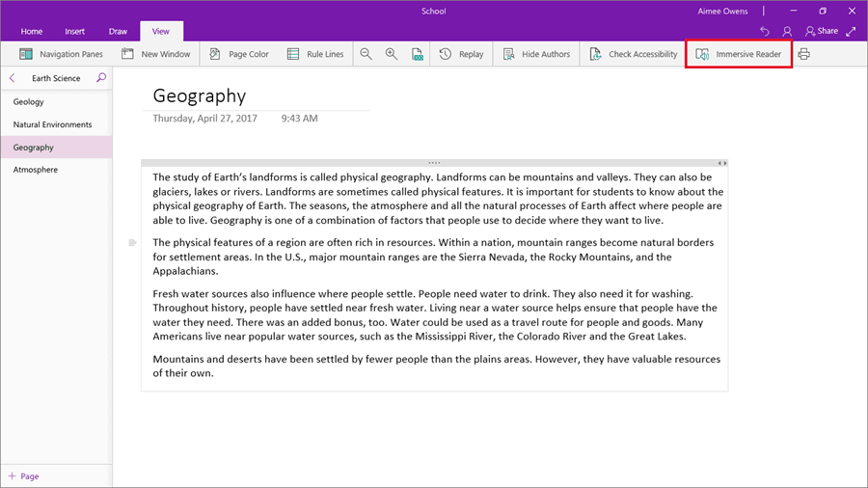868x488 pixels.
Task: Toggle Rule Lines on the page
Action: pos(315,54)
